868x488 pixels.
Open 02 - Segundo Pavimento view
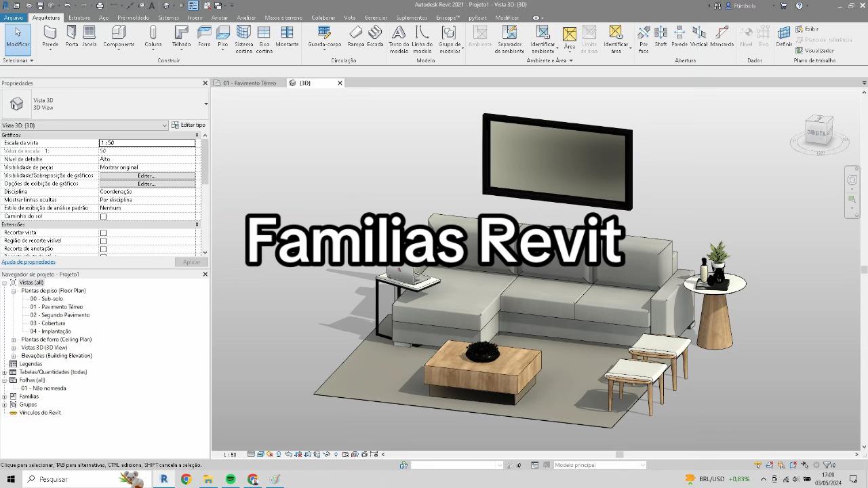click(60, 315)
